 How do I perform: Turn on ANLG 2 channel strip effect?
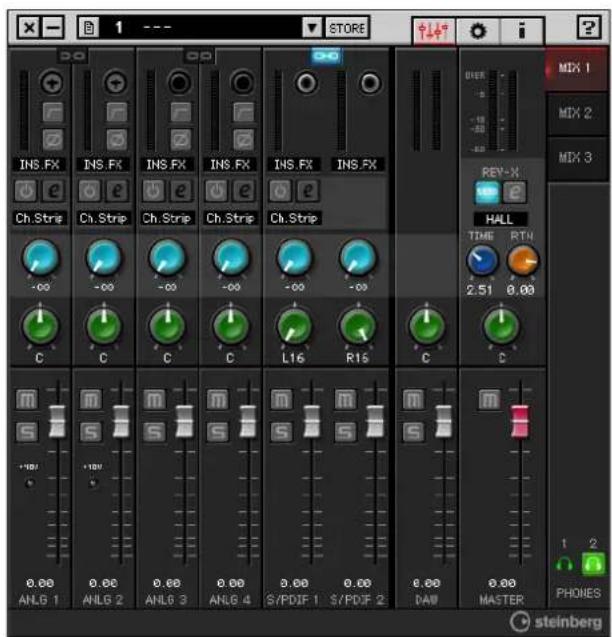pyautogui.click(x=89, y=191)
